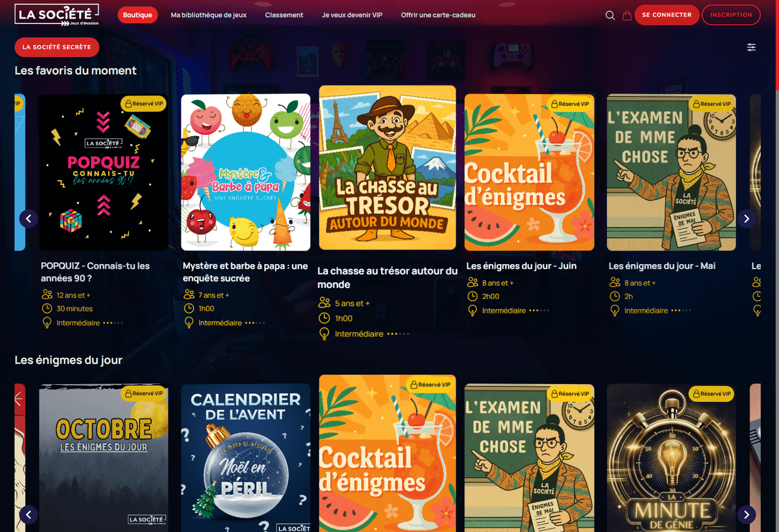Viewport: 779px width, 532px height.
Task: Click Intermédiaire under La chasse au trésor
Action: tap(359, 334)
